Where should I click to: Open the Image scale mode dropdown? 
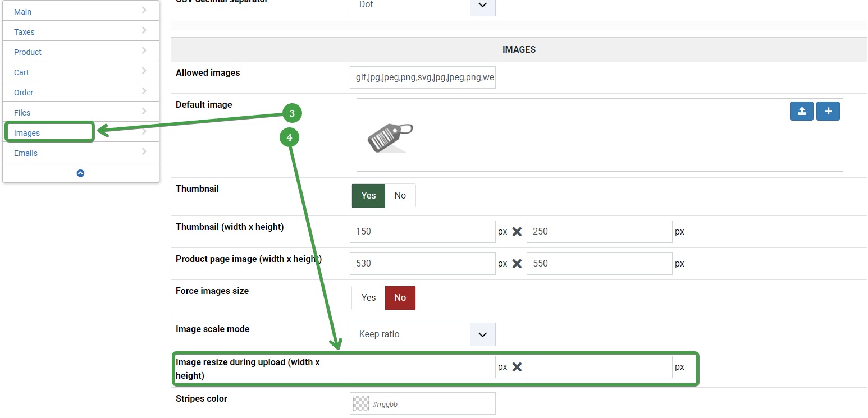click(x=422, y=334)
